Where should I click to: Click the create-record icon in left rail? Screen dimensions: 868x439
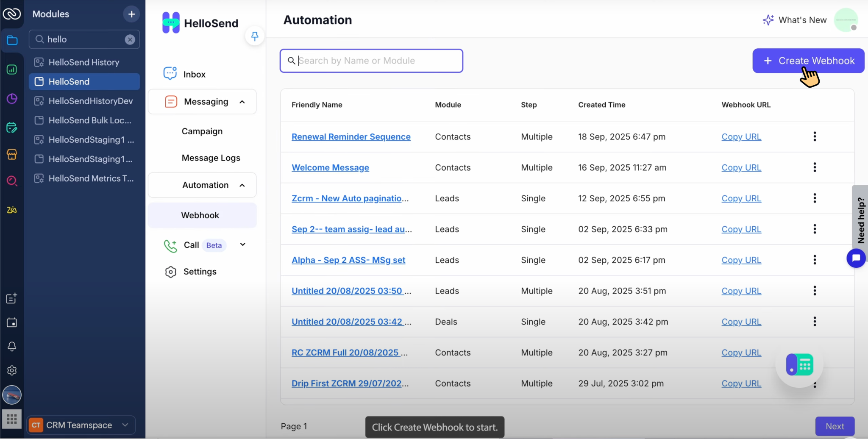tap(12, 298)
